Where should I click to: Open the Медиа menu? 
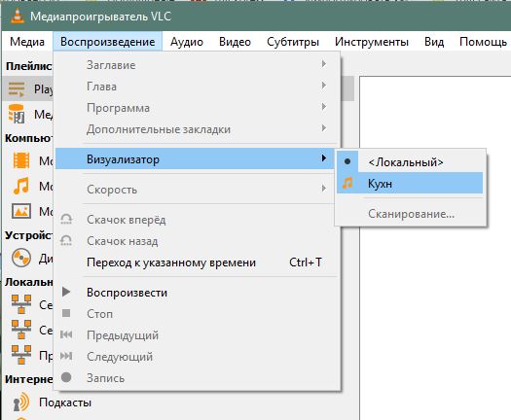click(27, 42)
